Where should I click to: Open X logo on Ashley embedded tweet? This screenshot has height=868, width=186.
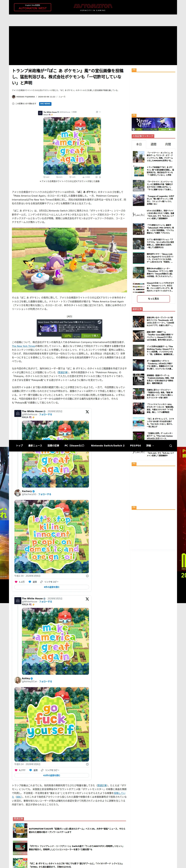pos(87,599)
